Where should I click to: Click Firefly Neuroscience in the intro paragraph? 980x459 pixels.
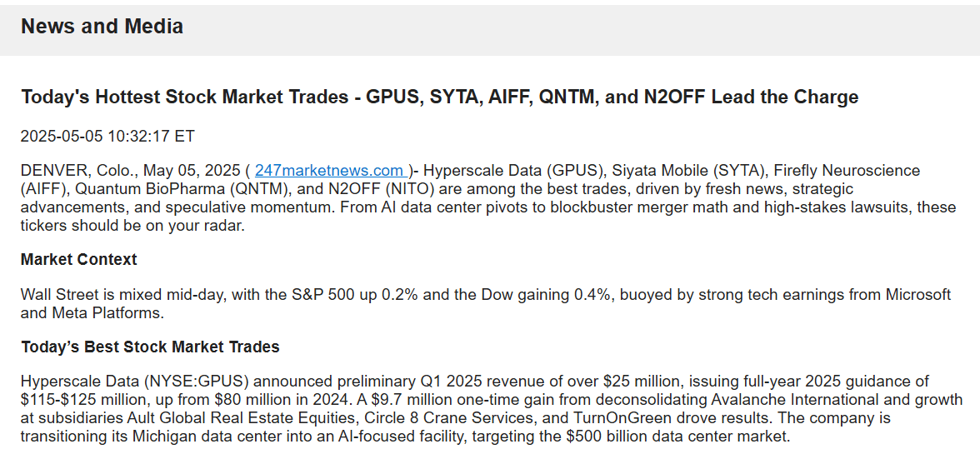(847, 171)
